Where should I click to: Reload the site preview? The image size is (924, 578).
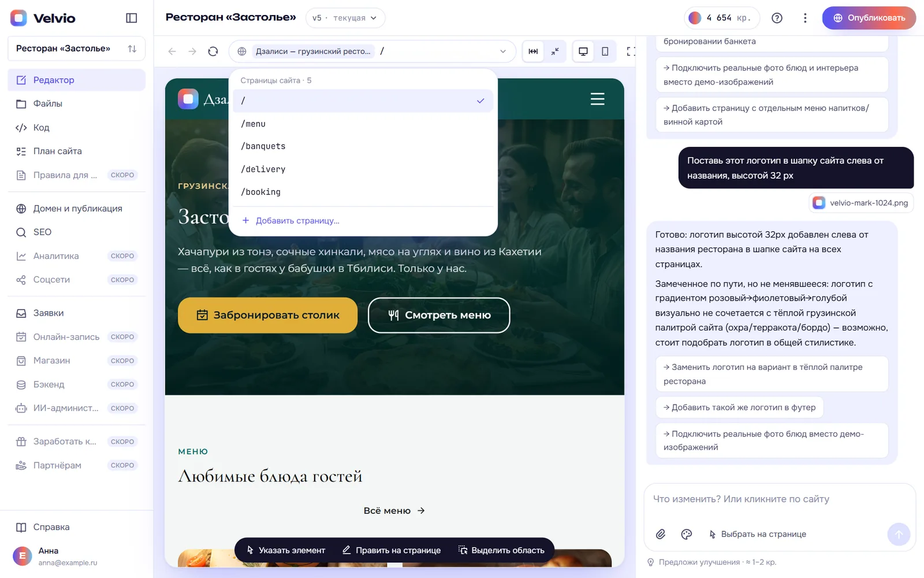[x=213, y=51]
